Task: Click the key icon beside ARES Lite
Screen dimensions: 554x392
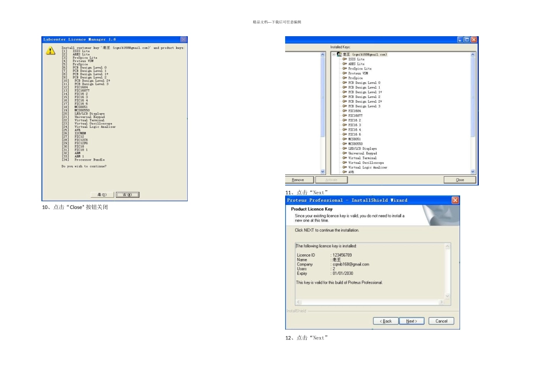Action: pos(345,64)
